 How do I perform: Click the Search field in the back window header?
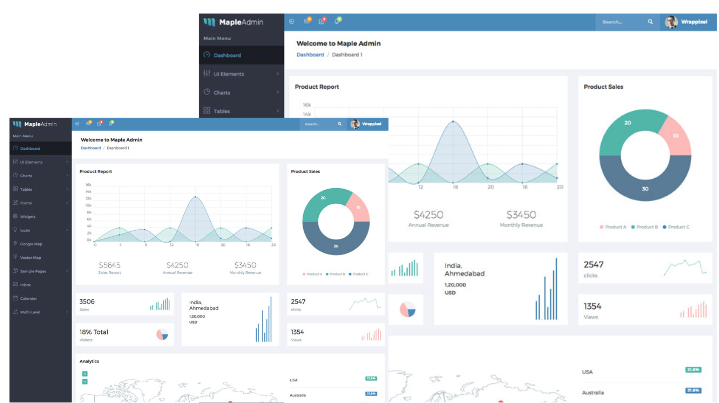tap(620, 21)
